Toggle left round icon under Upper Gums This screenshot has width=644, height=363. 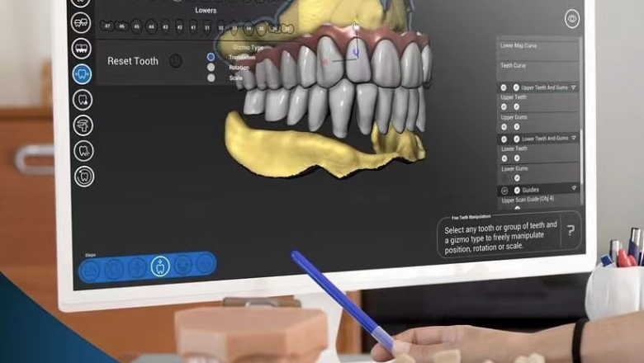[504, 127]
